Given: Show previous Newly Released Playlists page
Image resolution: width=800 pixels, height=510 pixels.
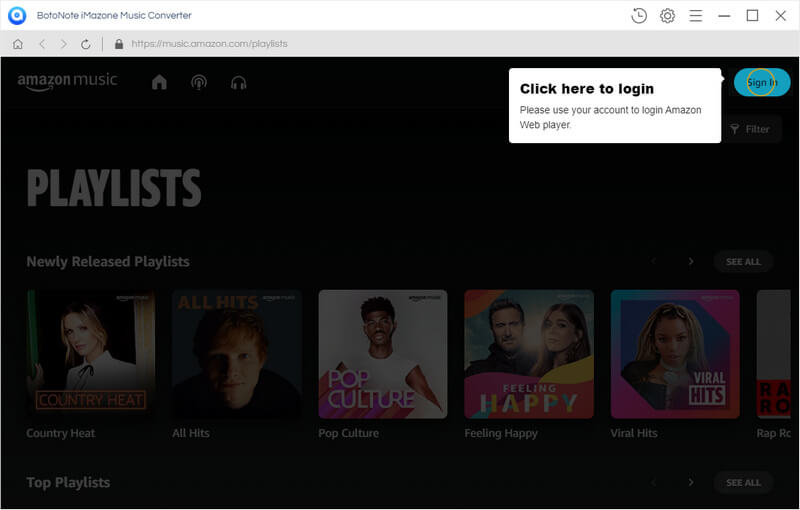Looking at the screenshot, I should pos(654,262).
